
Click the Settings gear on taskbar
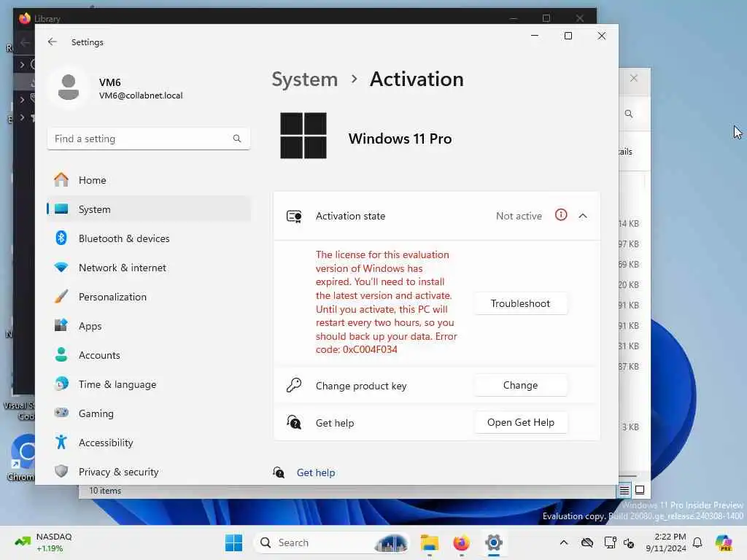494,542
